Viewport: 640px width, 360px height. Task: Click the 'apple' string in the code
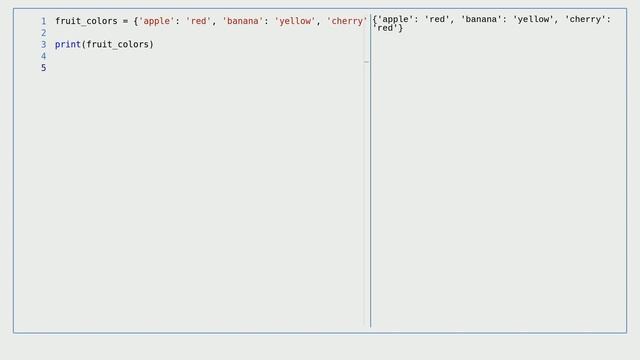156,21
